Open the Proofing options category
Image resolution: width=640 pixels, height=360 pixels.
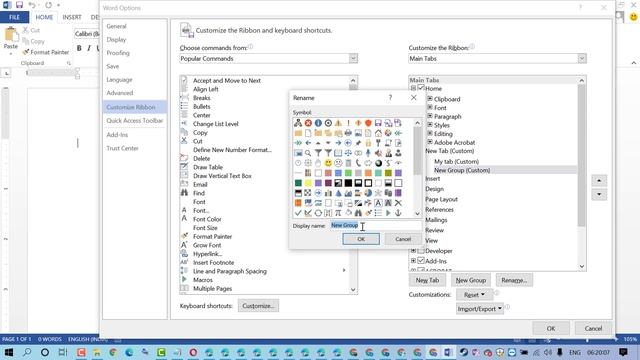pos(118,53)
